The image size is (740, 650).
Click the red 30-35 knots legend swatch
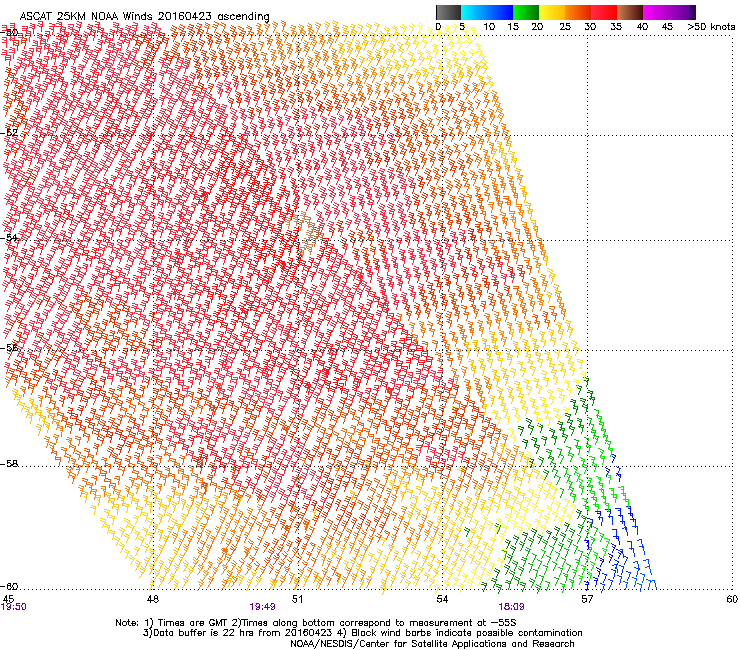(x=604, y=12)
